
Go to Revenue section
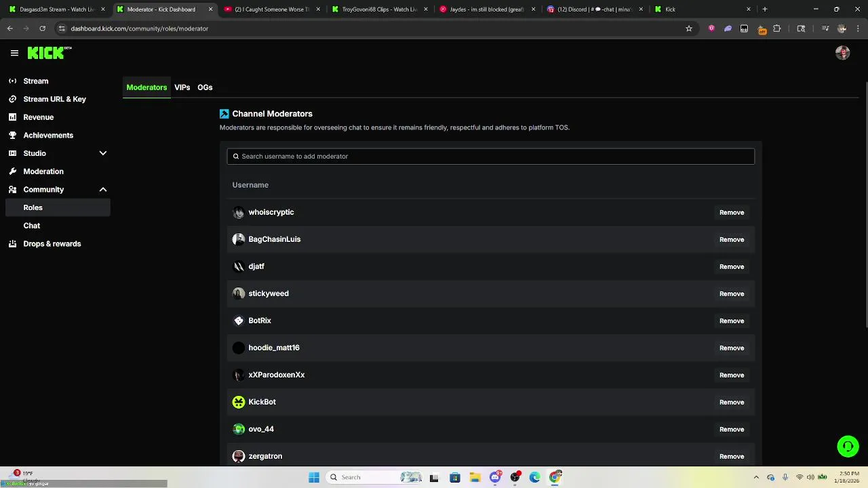point(39,117)
